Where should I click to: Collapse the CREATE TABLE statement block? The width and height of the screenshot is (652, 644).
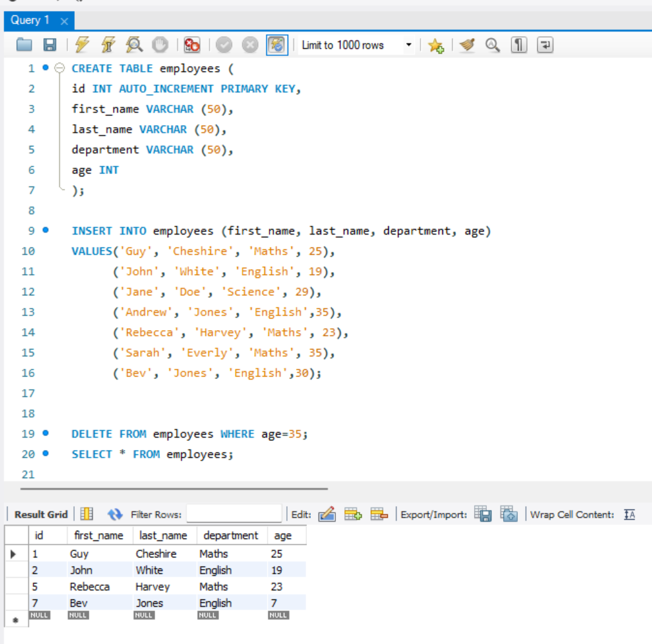59,68
